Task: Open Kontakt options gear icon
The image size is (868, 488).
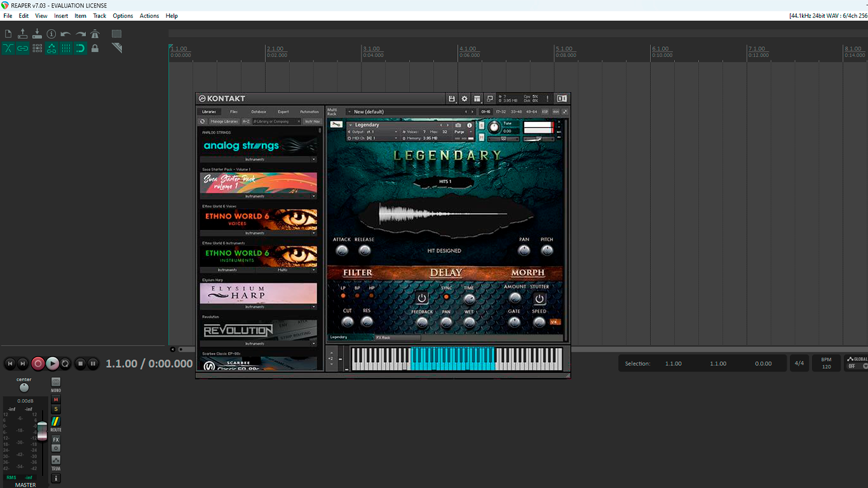Action: point(465,98)
